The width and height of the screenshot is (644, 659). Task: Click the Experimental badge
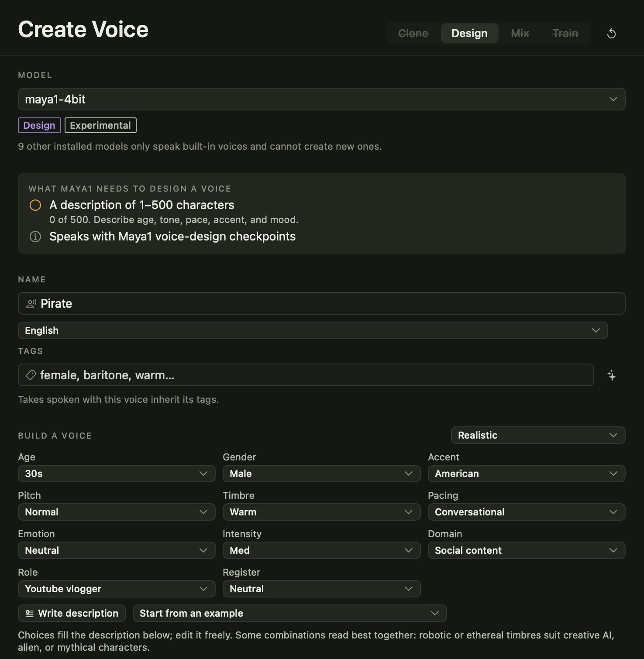[100, 125]
